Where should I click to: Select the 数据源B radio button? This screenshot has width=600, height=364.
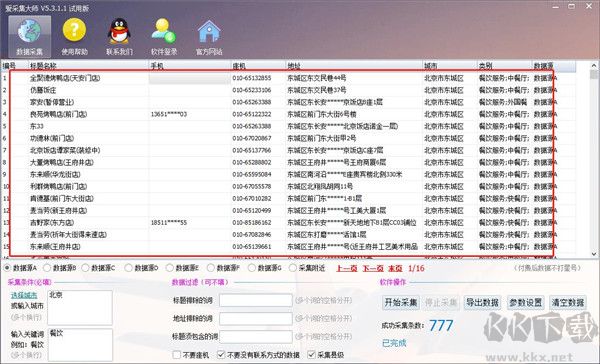point(47,268)
